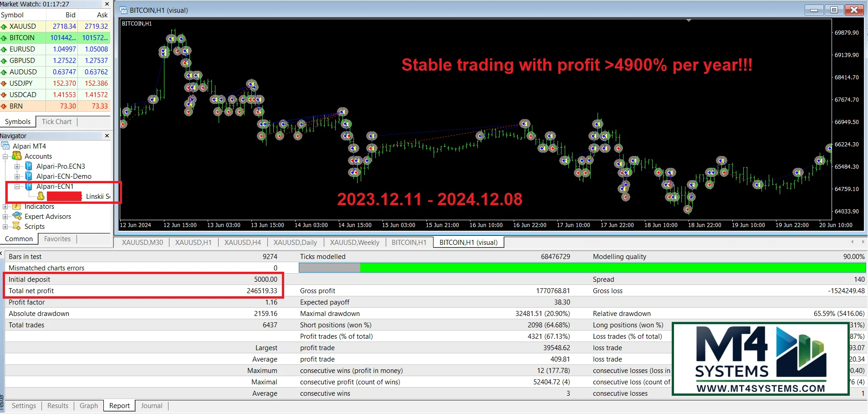Open the Journal tab in tester
This screenshot has width=868, height=414.
pyautogui.click(x=151, y=406)
